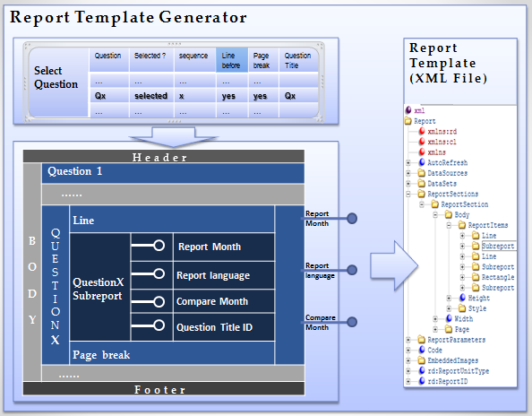
Task: Click the 'Question Title' column header
Action: (x=297, y=60)
